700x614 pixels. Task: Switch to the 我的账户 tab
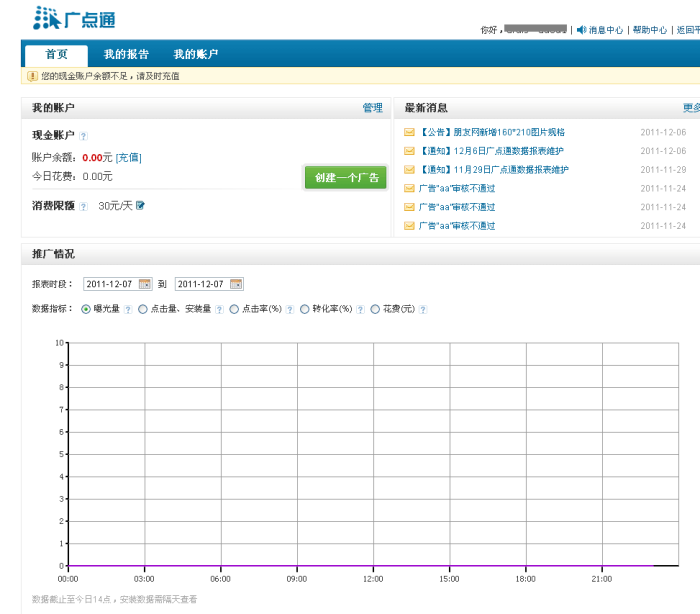coord(195,55)
